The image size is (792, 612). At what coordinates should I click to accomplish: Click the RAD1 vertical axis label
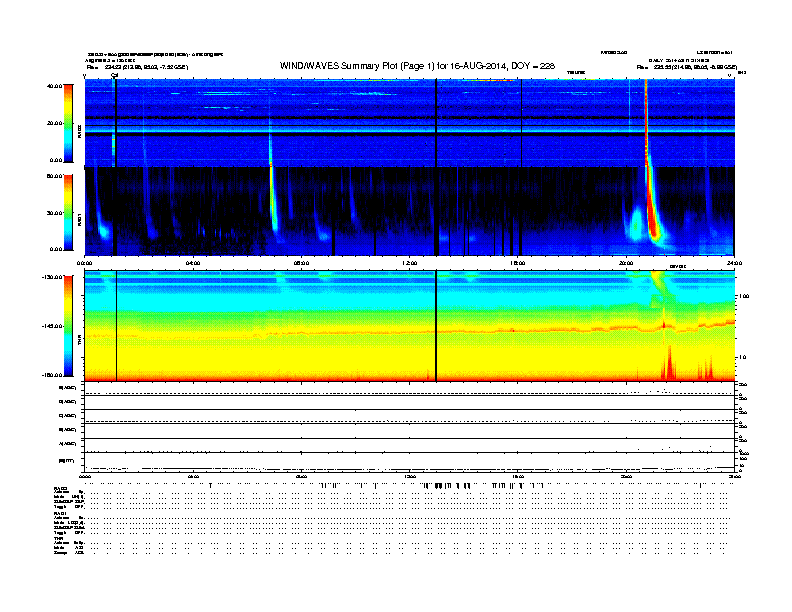coord(79,219)
